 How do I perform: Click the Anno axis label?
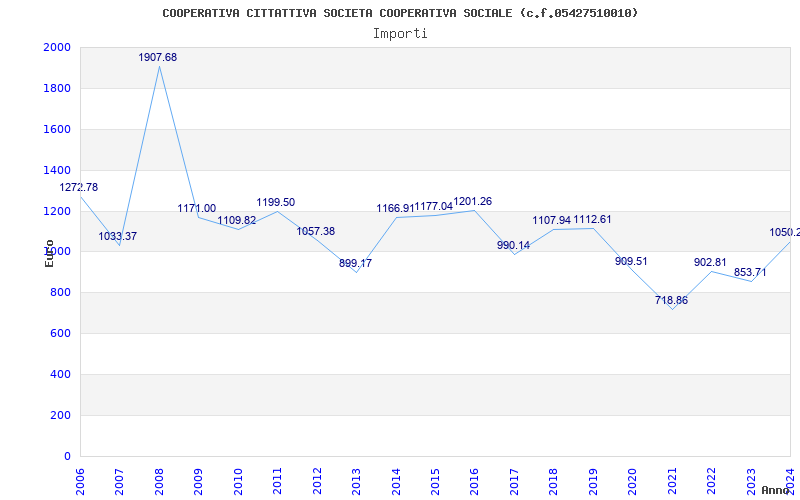[774, 490]
